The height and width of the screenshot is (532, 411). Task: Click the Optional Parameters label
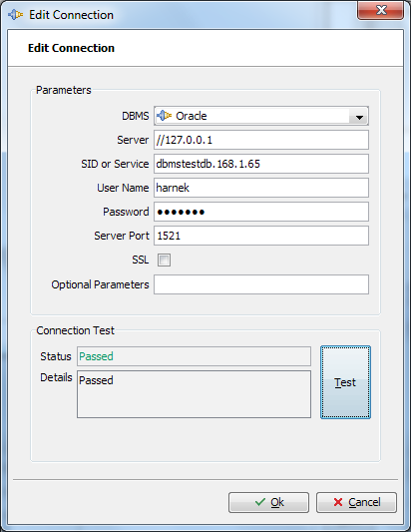point(100,284)
